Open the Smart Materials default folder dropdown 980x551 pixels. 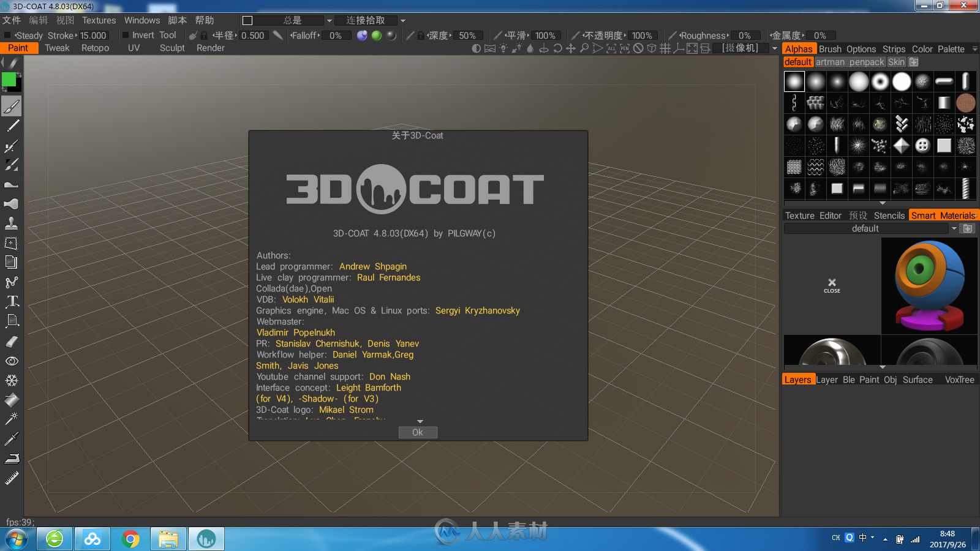954,228
